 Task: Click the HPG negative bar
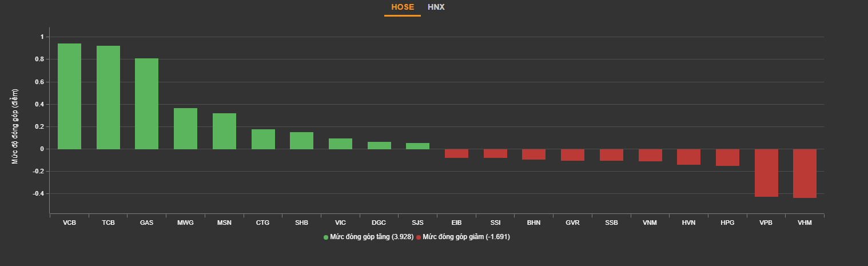727,157
